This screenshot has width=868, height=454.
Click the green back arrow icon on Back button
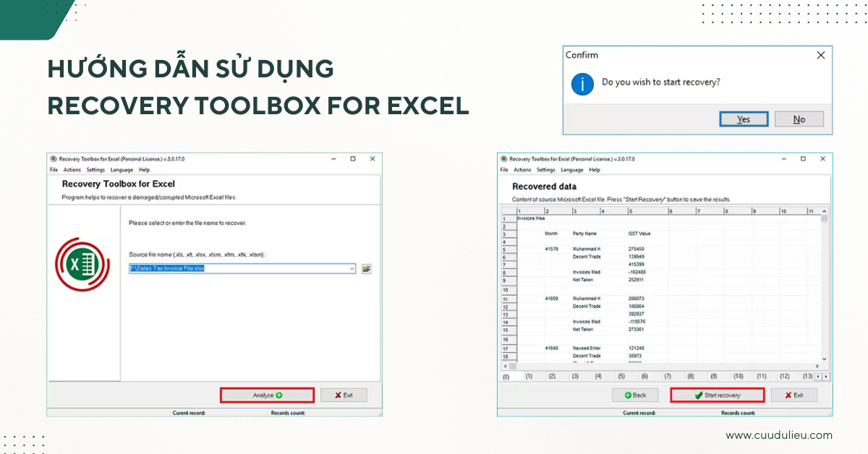coord(627,395)
